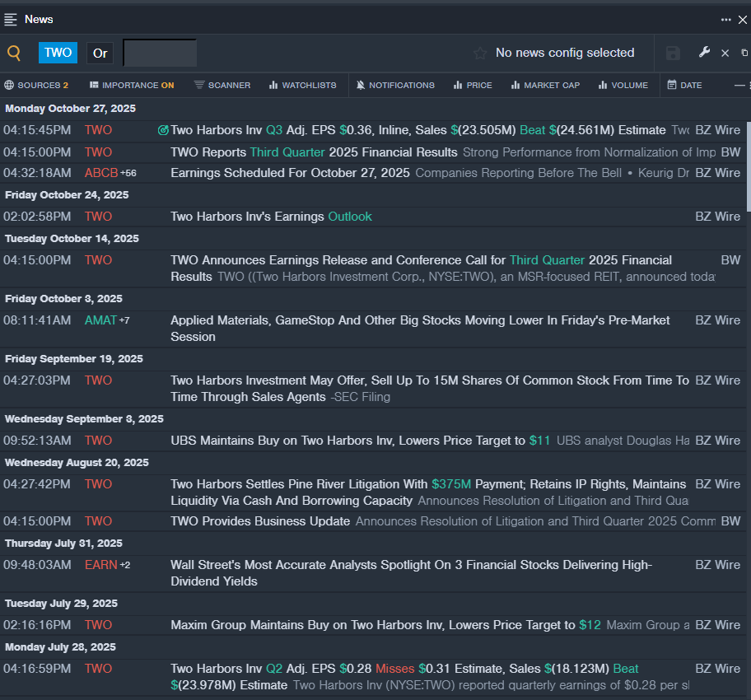Click the EARN ticker symbol link

pos(100,565)
